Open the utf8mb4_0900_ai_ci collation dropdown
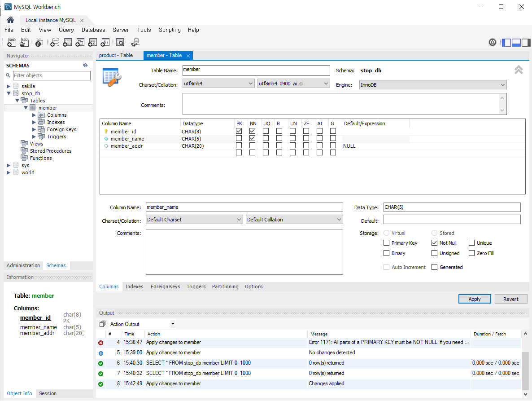 coord(293,84)
